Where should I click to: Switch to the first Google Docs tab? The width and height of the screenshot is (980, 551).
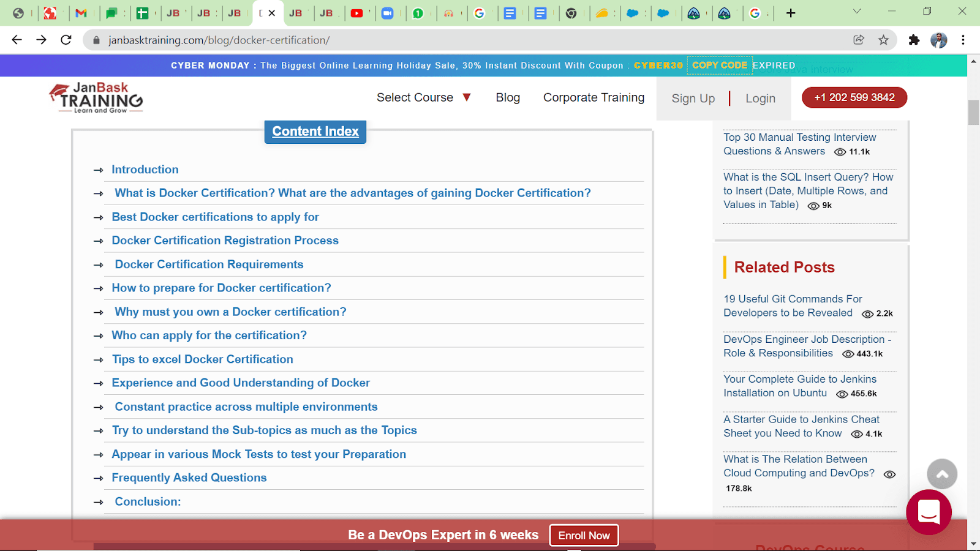click(510, 13)
